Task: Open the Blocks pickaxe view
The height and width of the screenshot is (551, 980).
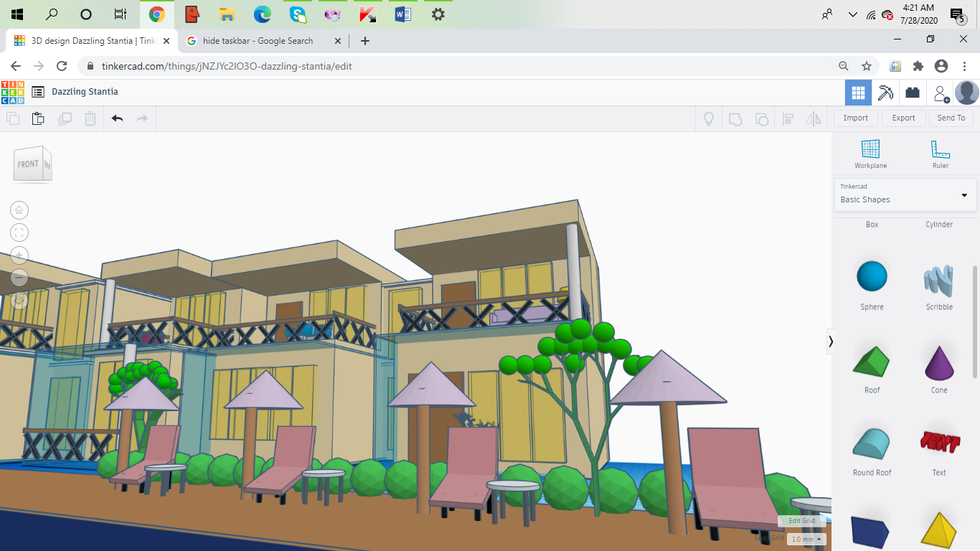Action: click(885, 93)
